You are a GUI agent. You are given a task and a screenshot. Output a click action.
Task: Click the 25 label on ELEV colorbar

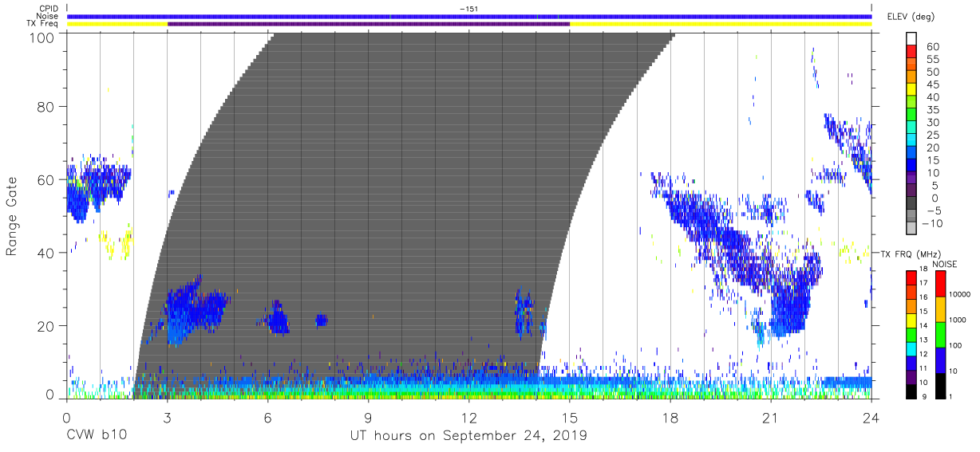pos(931,136)
